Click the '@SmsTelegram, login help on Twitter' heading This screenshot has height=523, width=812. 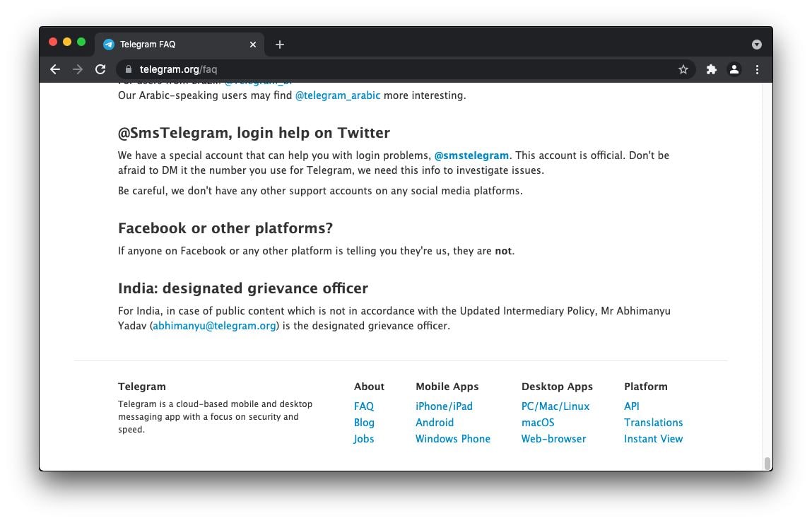click(x=254, y=133)
